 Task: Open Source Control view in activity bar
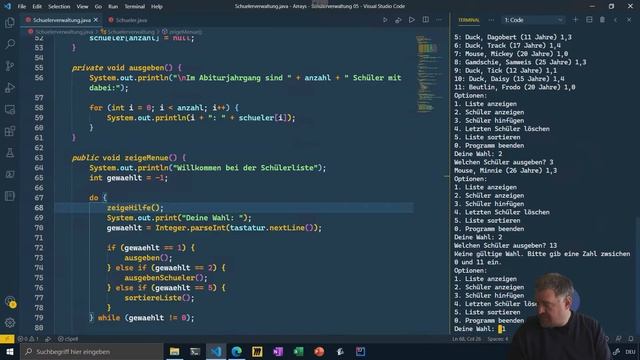click(x=10, y=65)
